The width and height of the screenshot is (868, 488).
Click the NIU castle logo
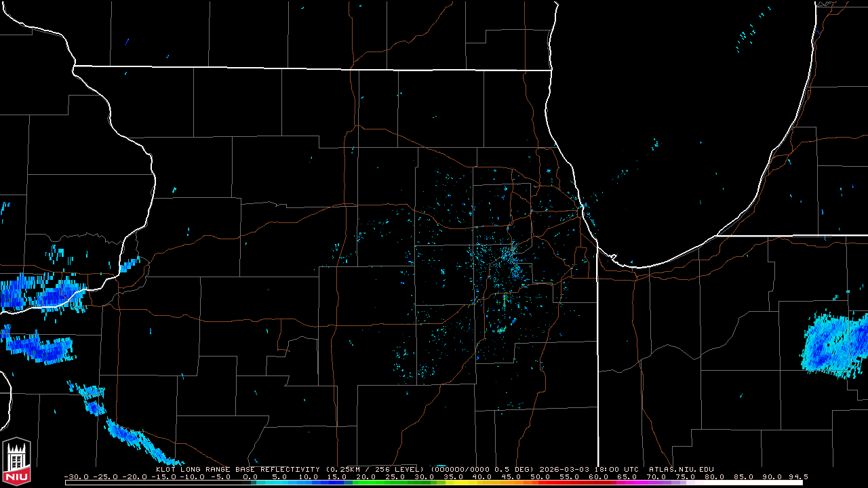tap(16, 462)
